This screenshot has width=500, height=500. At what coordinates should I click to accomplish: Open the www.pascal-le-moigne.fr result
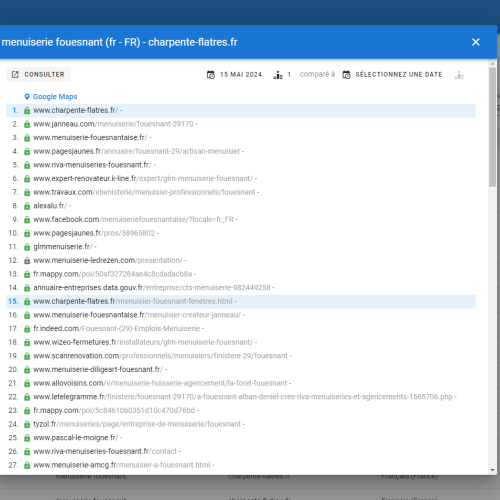click(76, 438)
